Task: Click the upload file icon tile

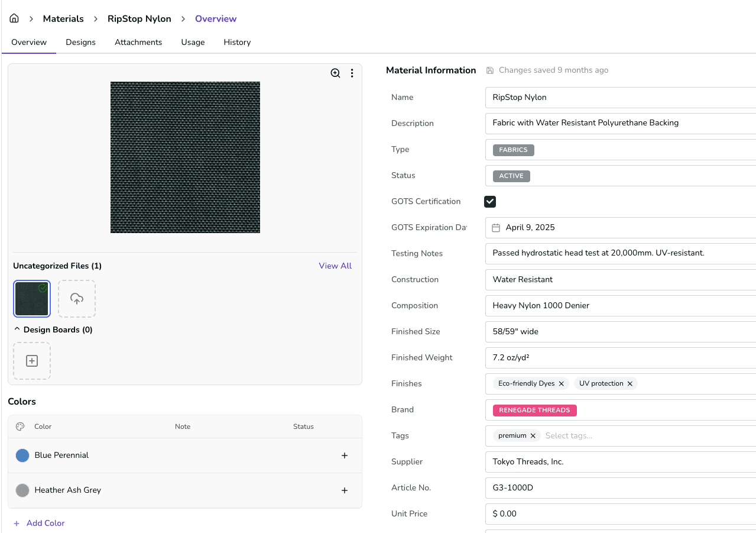Action: click(77, 299)
